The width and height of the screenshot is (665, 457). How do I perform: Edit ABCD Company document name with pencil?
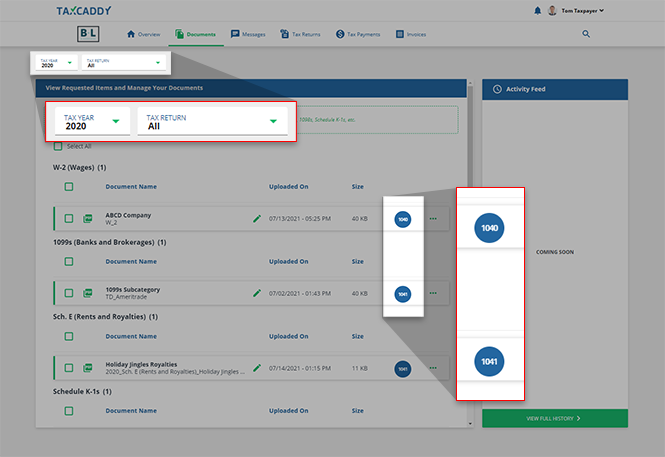257,218
